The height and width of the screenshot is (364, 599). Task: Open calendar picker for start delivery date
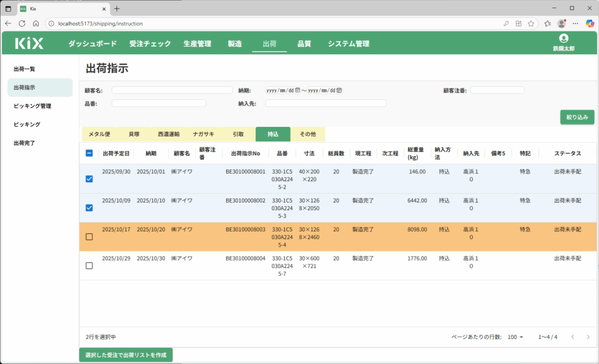[x=298, y=91]
